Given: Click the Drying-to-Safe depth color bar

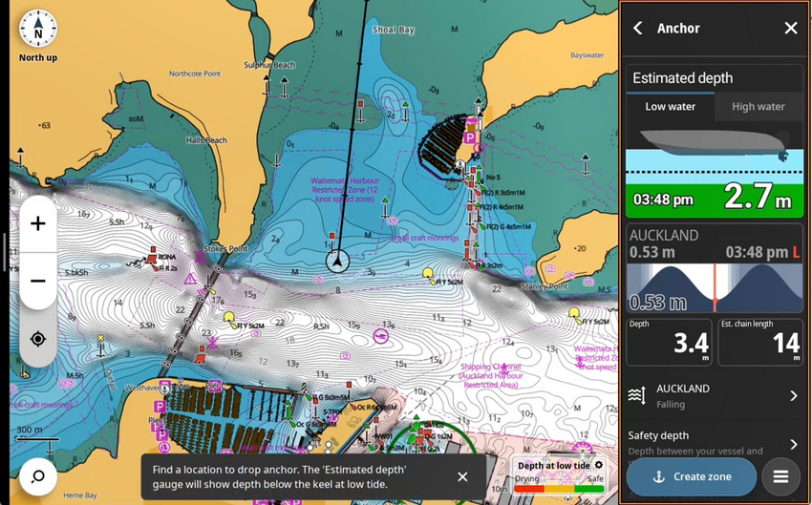Looking at the screenshot, I should (559, 488).
